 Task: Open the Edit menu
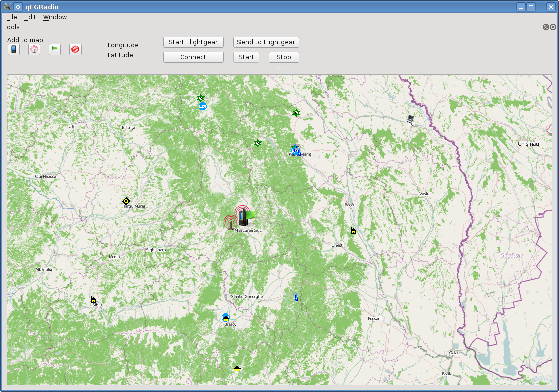[30, 17]
